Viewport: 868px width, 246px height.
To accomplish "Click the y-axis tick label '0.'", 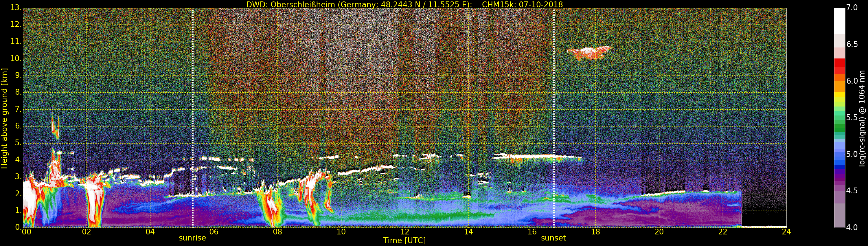I will pyautogui.click(x=18, y=227).
